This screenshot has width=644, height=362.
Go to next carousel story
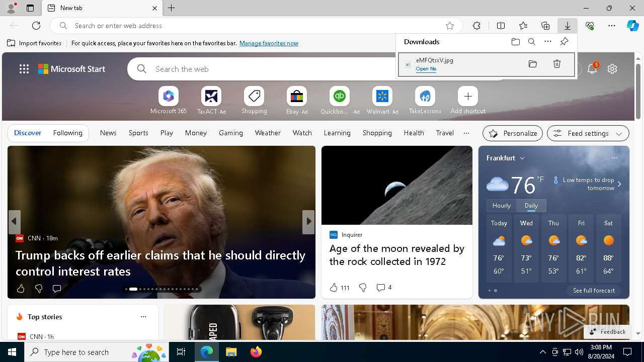point(308,222)
